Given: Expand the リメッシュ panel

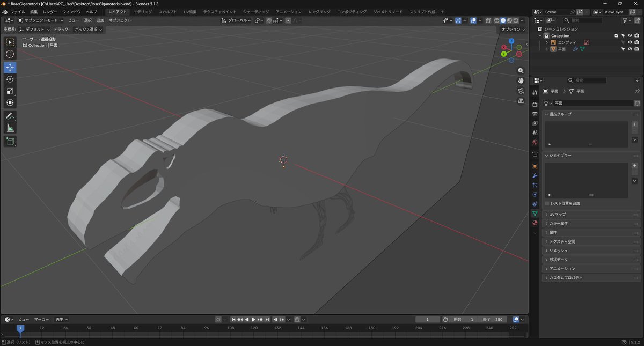Looking at the screenshot, I should [591, 251].
